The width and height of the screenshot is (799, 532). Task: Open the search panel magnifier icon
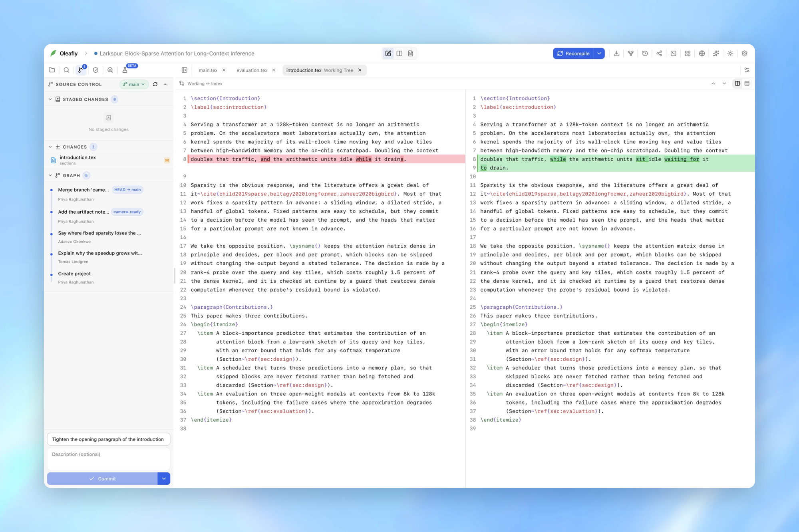pyautogui.click(x=66, y=70)
